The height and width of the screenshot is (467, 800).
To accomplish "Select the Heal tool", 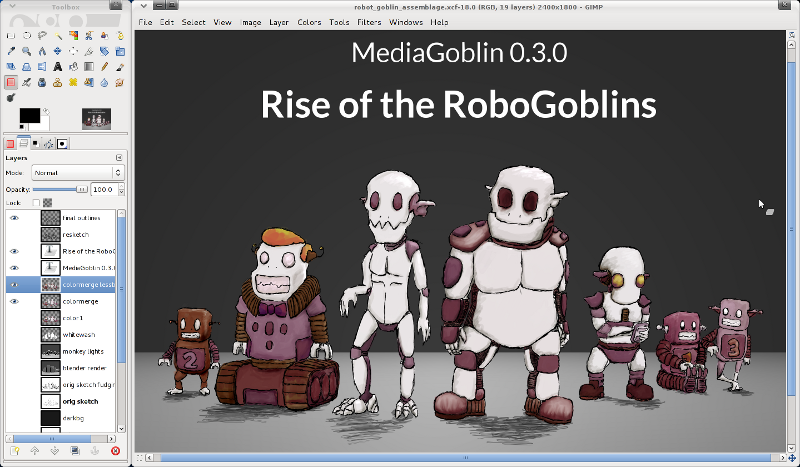I will tap(73, 82).
